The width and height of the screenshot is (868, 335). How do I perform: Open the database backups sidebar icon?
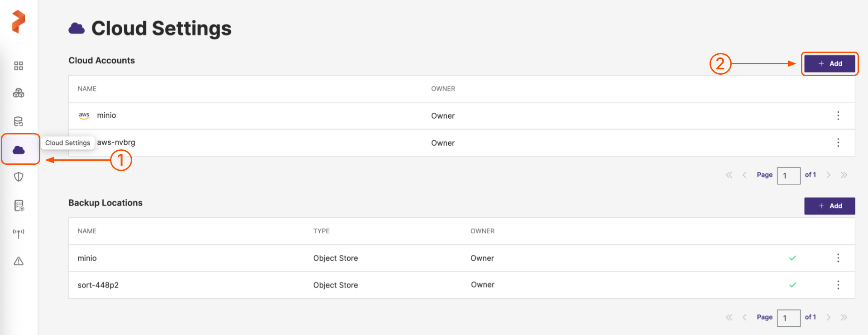coord(19,121)
